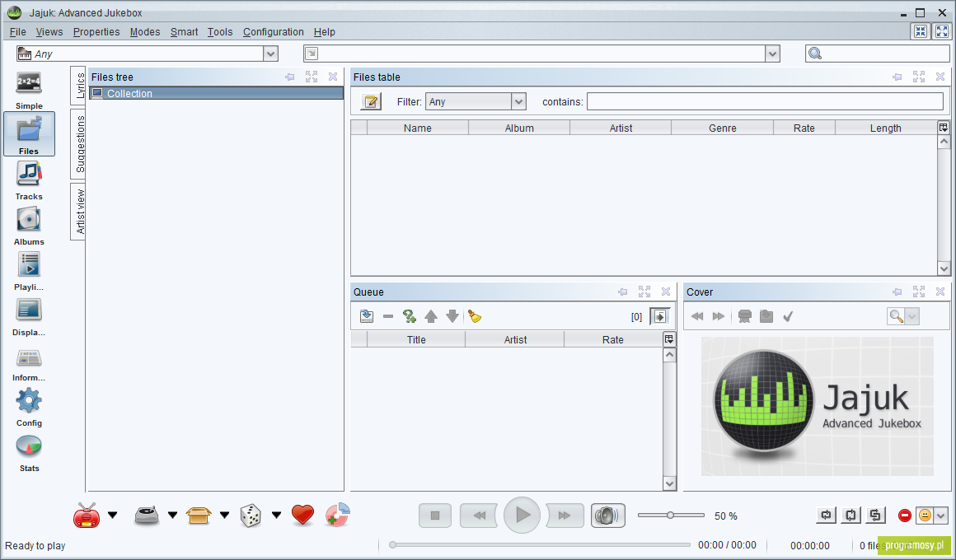Click the search field with magnifier

click(x=878, y=54)
